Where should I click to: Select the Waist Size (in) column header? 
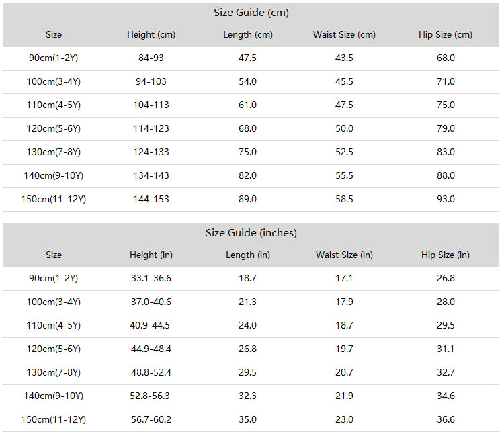coord(344,255)
